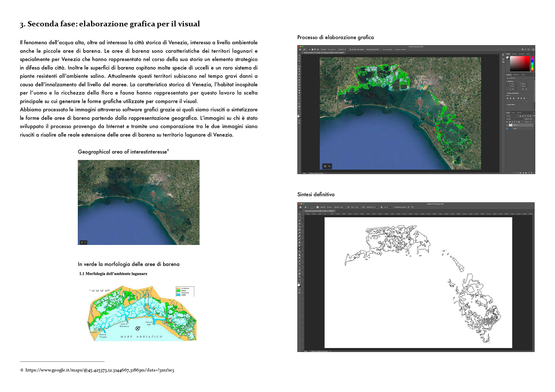Click the 'Seleziona soggetto' button
Screen dimensions: 555x392
[x=387, y=49]
